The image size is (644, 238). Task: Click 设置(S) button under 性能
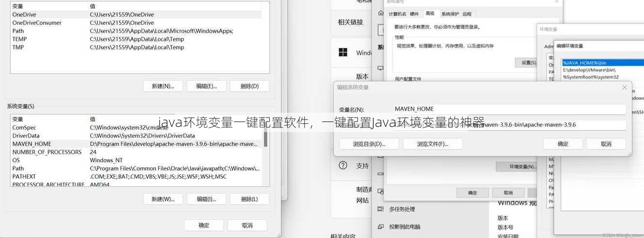pyautogui.click(x=527, y=63)
